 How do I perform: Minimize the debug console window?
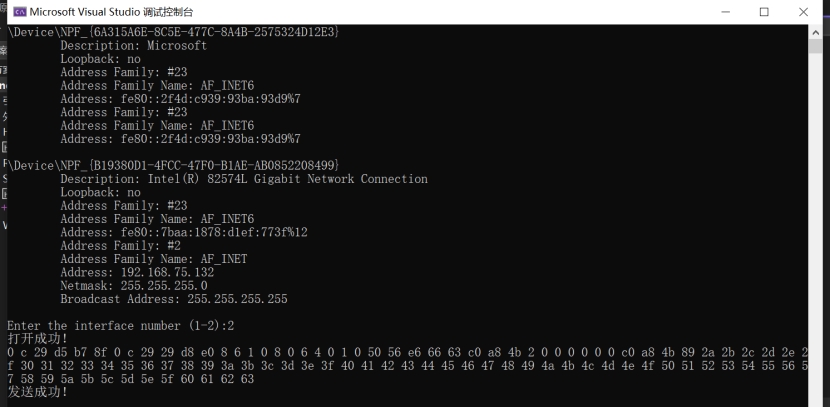click(x=725, y=12)
